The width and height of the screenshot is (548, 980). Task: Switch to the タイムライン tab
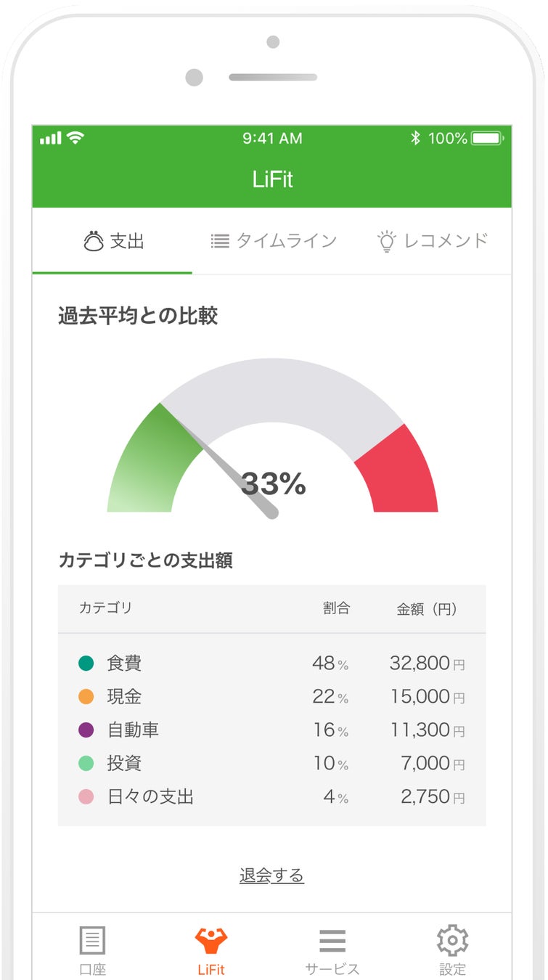coord(274,241)
